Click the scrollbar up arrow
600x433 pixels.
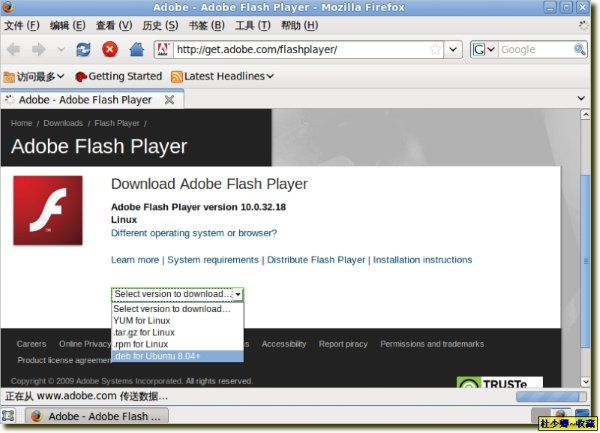[x=585, y=114]
